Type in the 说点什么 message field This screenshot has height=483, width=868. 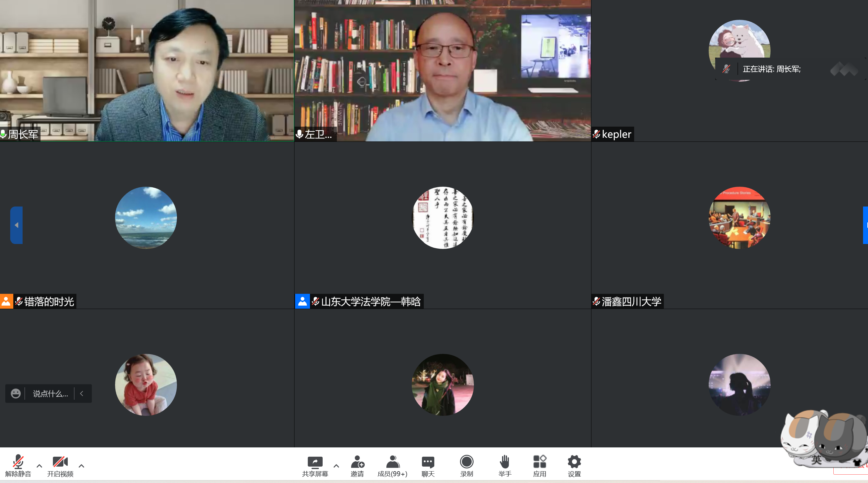(50, 393)
